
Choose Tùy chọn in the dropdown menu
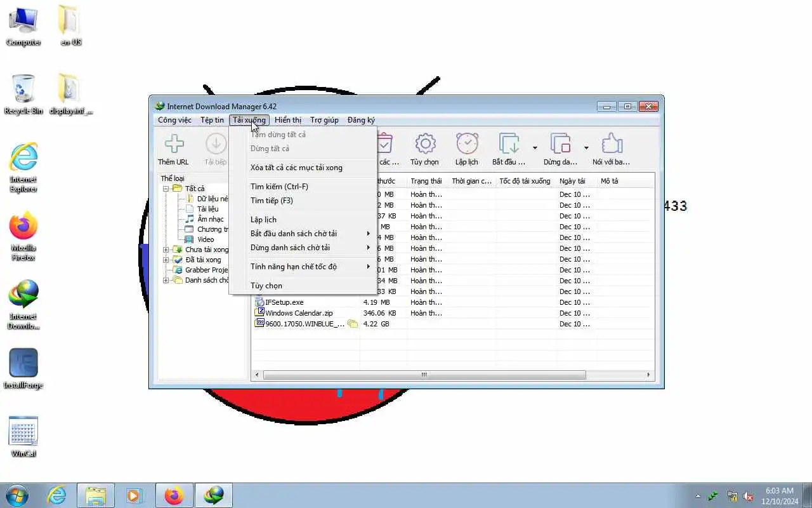(x=303, y=286)
